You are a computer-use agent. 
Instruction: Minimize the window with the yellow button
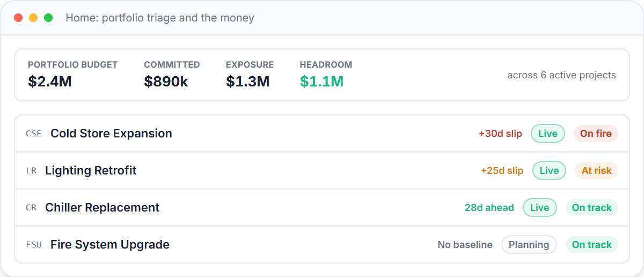[x=33, y=18]
